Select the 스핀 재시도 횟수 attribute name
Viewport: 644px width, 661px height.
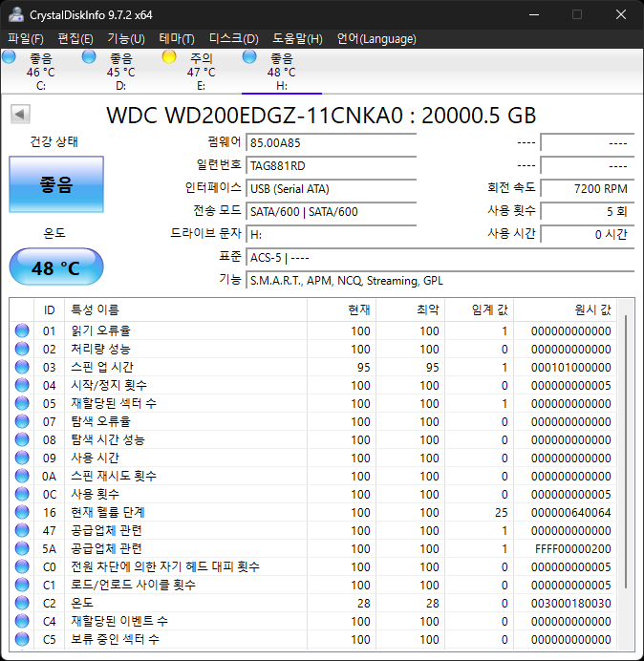[114, 476]
